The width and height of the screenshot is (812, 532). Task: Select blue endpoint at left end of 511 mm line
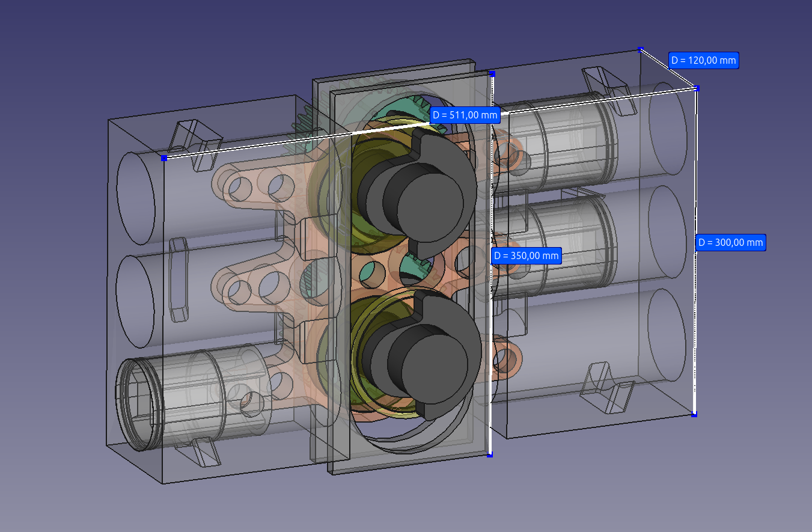163,157
